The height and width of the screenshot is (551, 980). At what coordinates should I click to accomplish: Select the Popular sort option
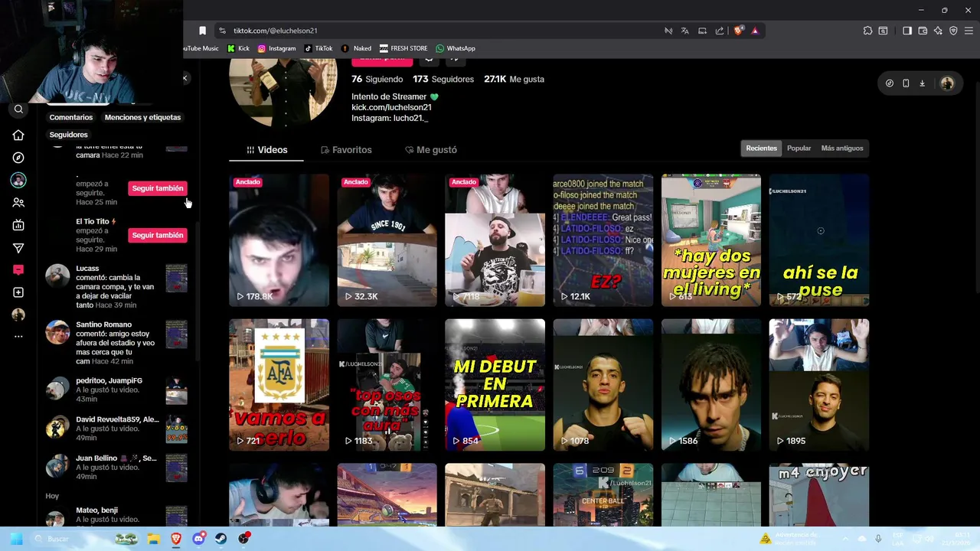tap(799, 148)
